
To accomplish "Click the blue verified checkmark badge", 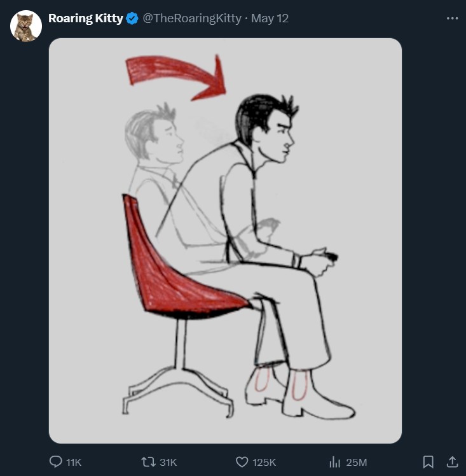I will 132,18.
